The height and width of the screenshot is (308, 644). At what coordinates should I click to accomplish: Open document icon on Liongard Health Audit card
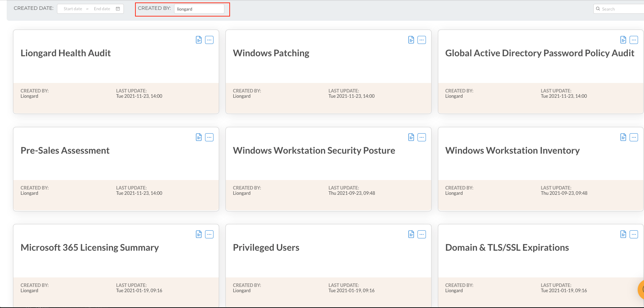(x=199, y=40)
